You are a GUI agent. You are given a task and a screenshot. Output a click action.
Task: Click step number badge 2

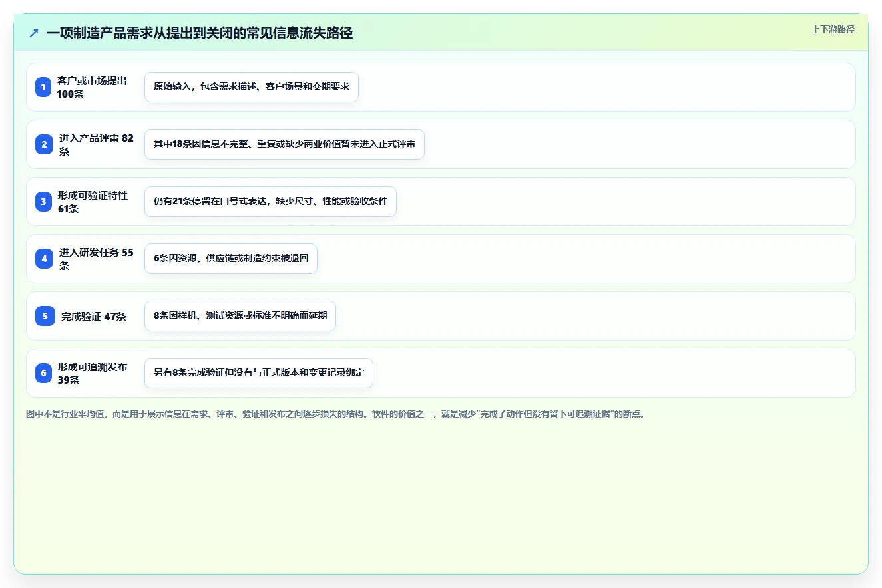(43, 144)
